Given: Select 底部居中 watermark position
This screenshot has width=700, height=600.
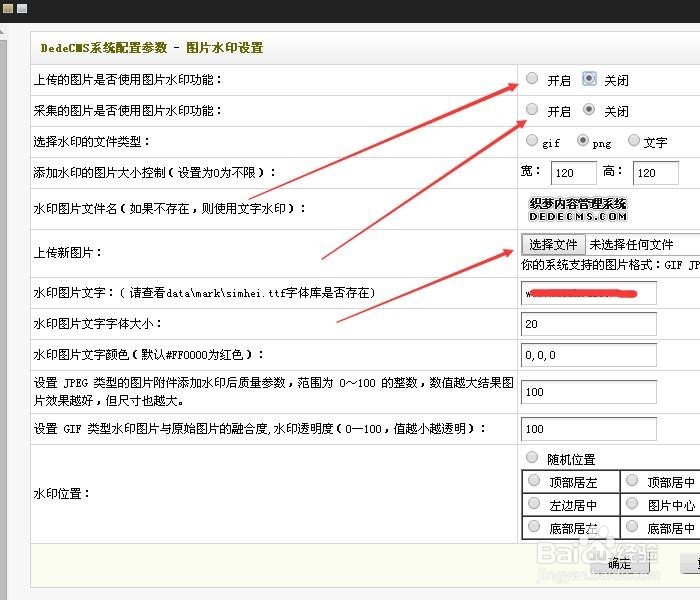Looking at the screenshot, I should [x=632, y=526].
